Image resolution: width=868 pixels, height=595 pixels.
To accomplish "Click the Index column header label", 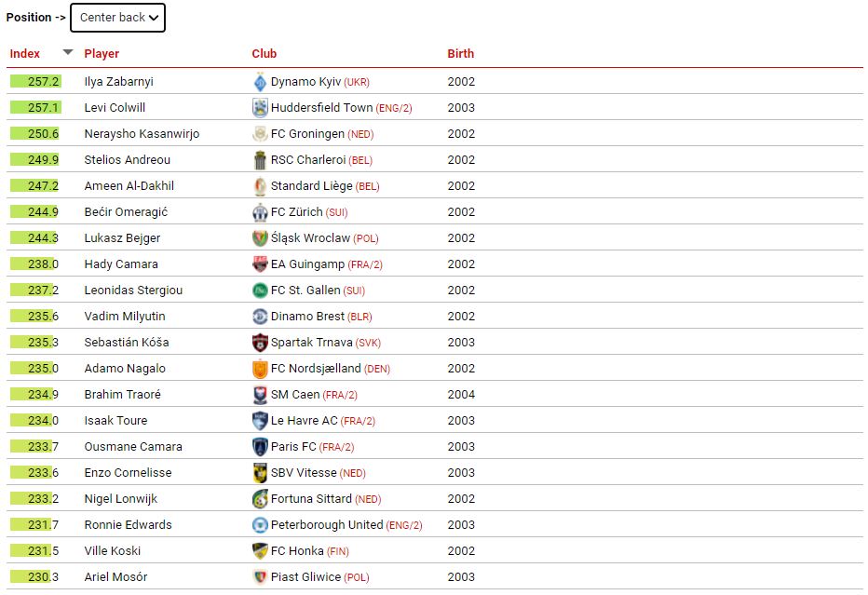I will coord(25,54).
